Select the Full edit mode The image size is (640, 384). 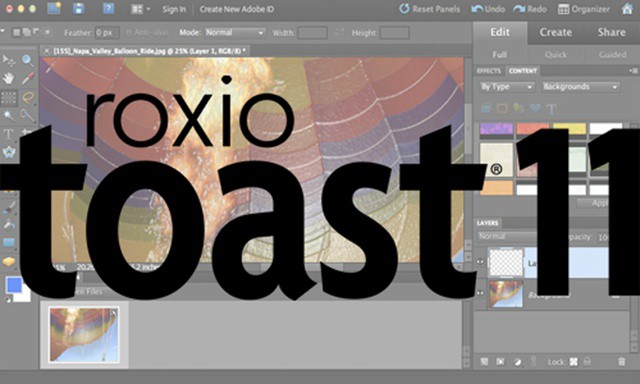tap(500, 55)
